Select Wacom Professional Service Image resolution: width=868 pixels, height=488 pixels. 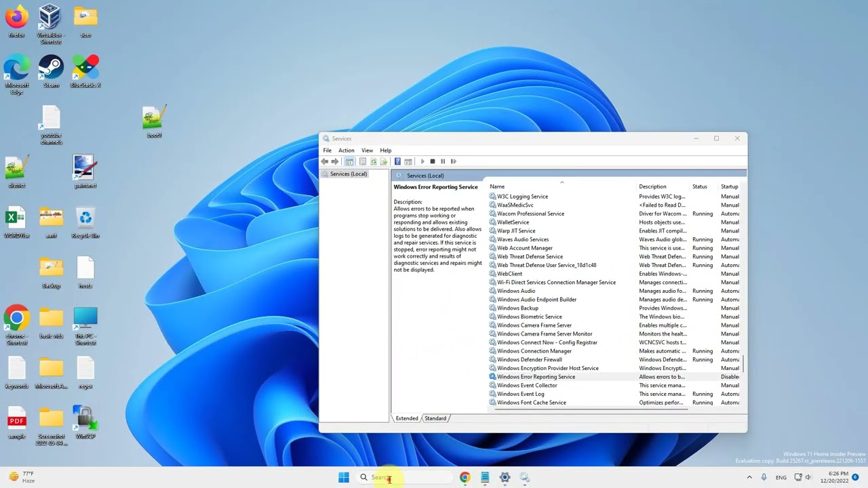614,213
